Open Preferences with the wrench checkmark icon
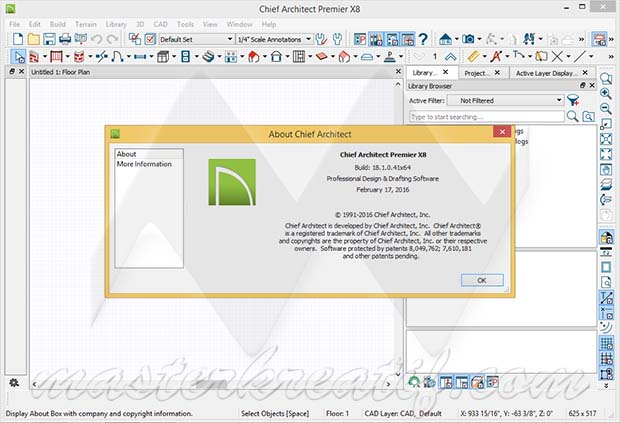Image resolution: width=620 pixels, height=423 pixels. click(321, 39)
